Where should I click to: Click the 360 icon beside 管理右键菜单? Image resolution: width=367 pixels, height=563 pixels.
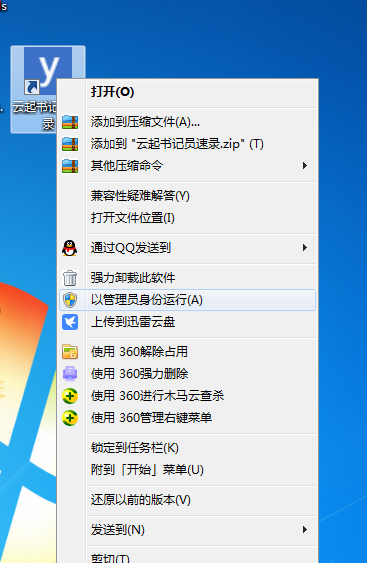[70, 418]
